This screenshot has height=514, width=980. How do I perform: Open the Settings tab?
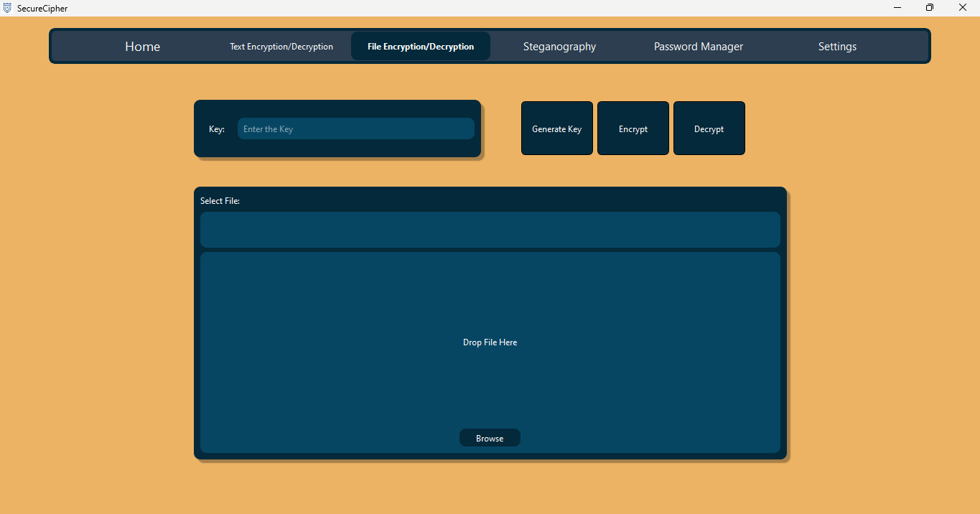pyautogui.click(x=837, y=47)
